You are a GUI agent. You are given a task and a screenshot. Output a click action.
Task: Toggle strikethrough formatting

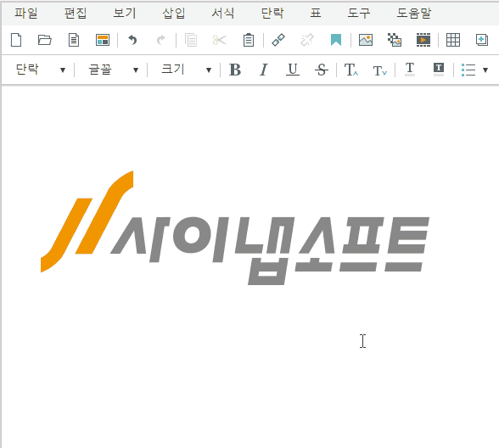322,70
